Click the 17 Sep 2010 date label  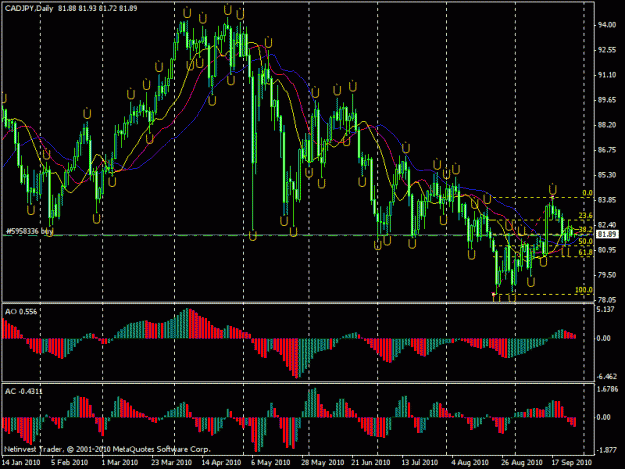tap(571, 463)
